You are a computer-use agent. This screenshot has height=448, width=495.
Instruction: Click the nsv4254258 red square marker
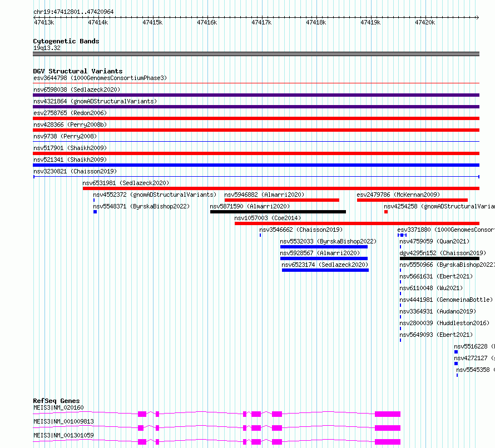[x=386, y=212]
